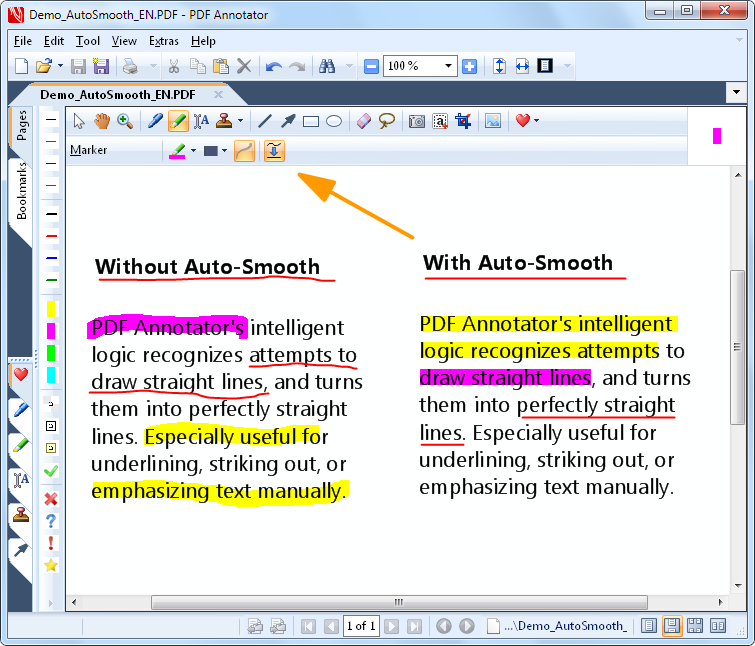Select the Ellipse shape tool

click(334, 121)
